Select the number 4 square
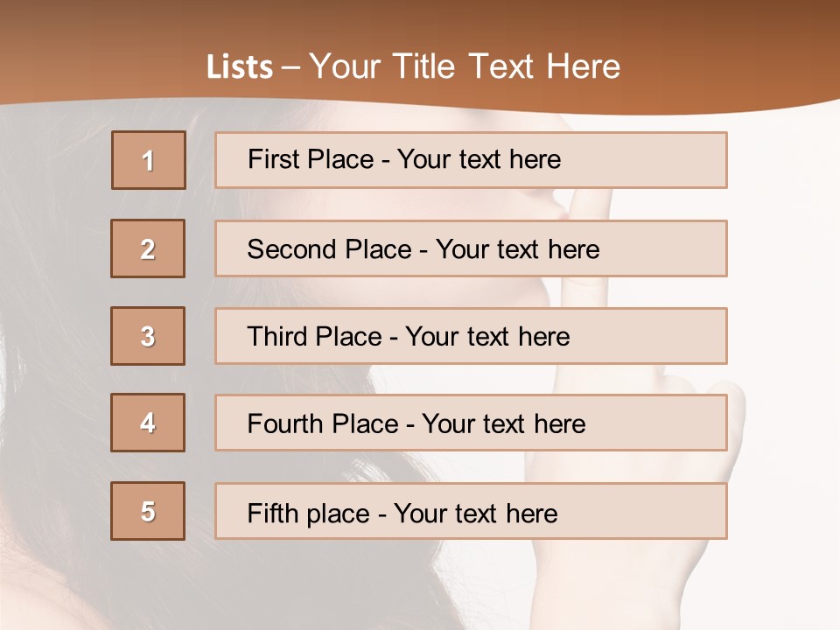The width and height of the screenshot is (840, 630). coord(148,423)
